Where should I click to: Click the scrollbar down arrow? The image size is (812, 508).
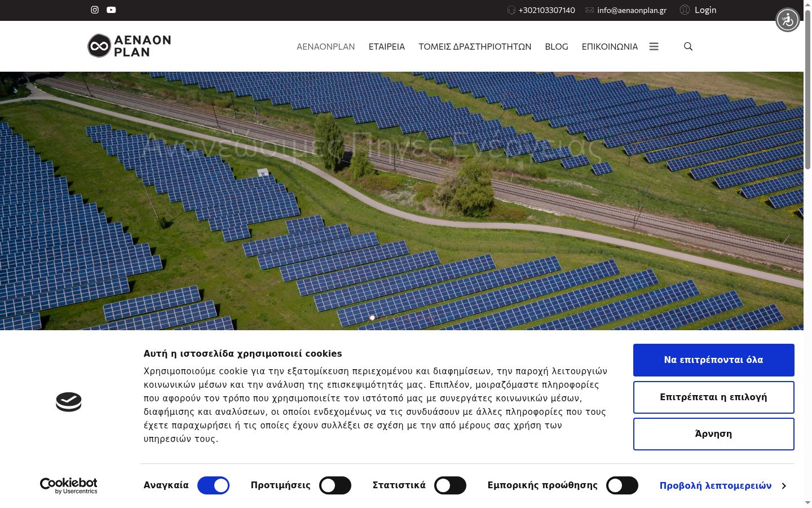pos(807,502)
